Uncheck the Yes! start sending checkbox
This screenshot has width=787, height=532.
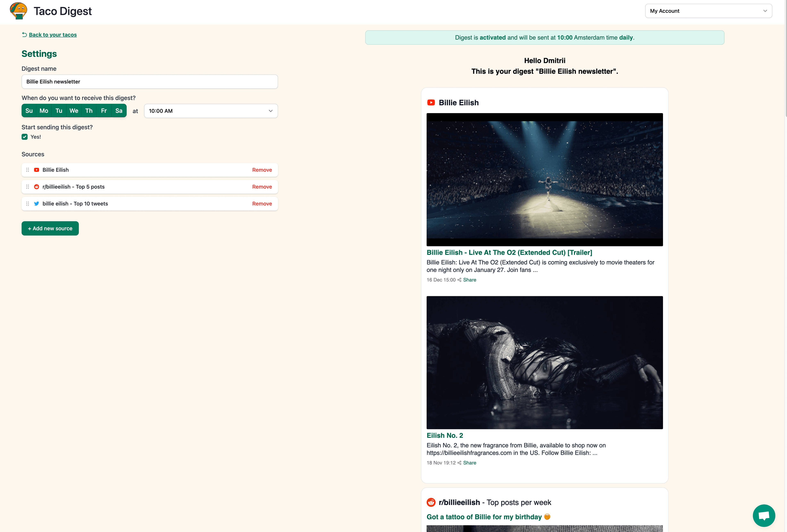pos(25,137)
